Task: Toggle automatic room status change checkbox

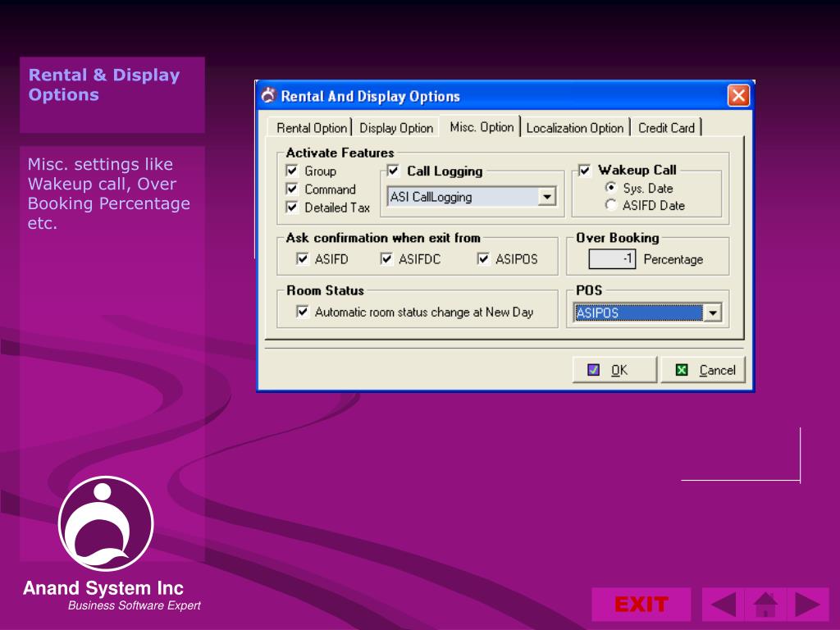Action: 303,312
